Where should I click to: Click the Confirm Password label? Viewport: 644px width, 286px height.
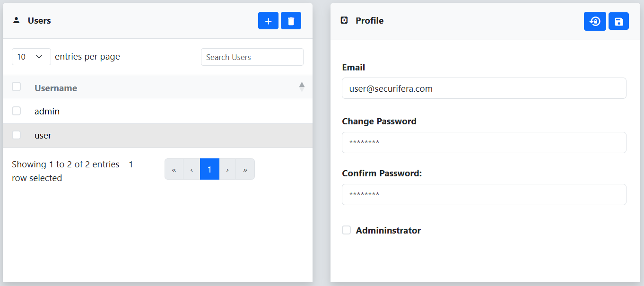(x=382, y=173)
